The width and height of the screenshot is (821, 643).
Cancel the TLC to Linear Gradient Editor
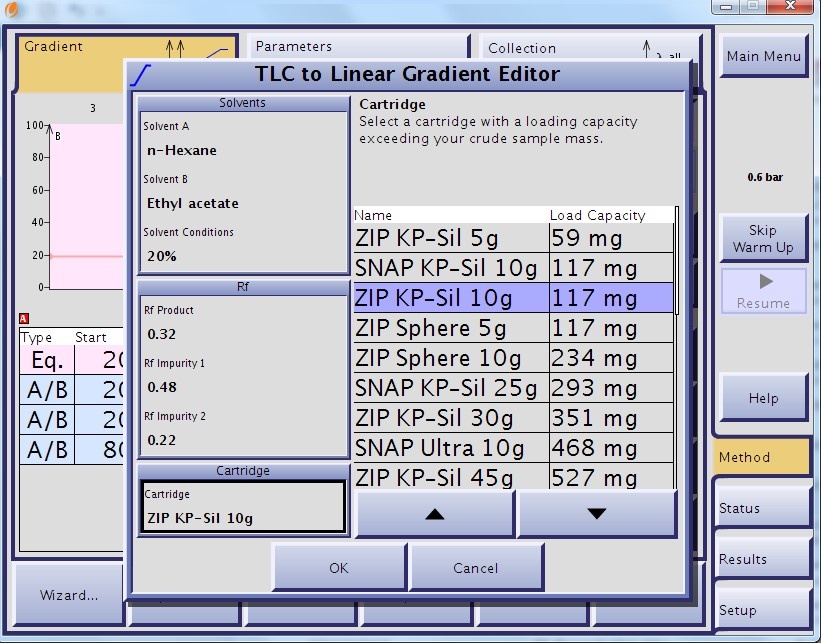click(x=475, y=568)
